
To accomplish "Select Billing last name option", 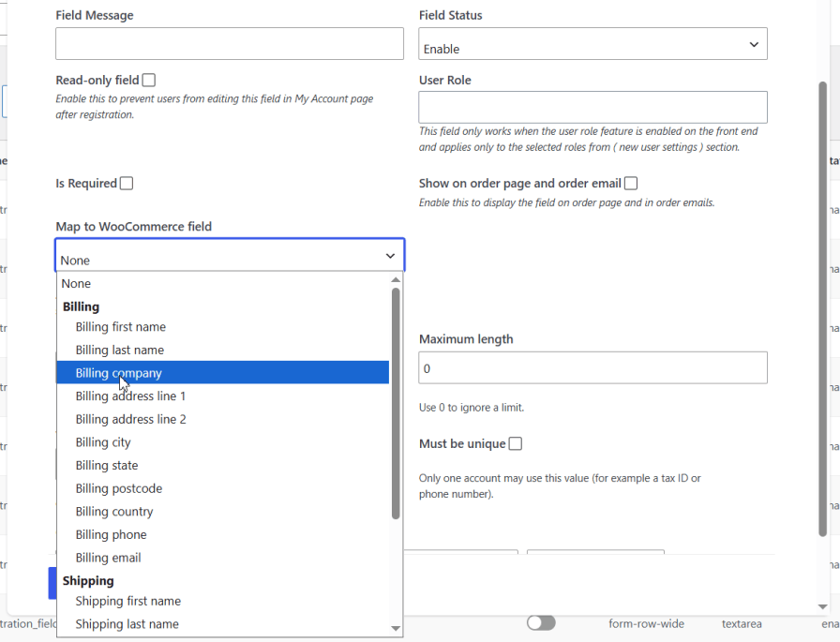I will [x=223, y=351].
